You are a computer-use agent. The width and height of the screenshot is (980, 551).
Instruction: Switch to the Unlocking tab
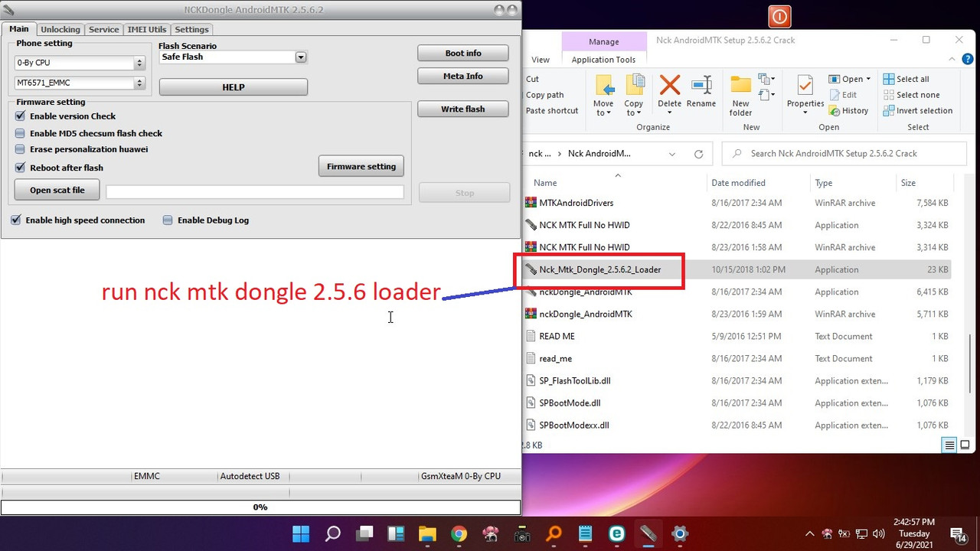(x=60, y=29)
